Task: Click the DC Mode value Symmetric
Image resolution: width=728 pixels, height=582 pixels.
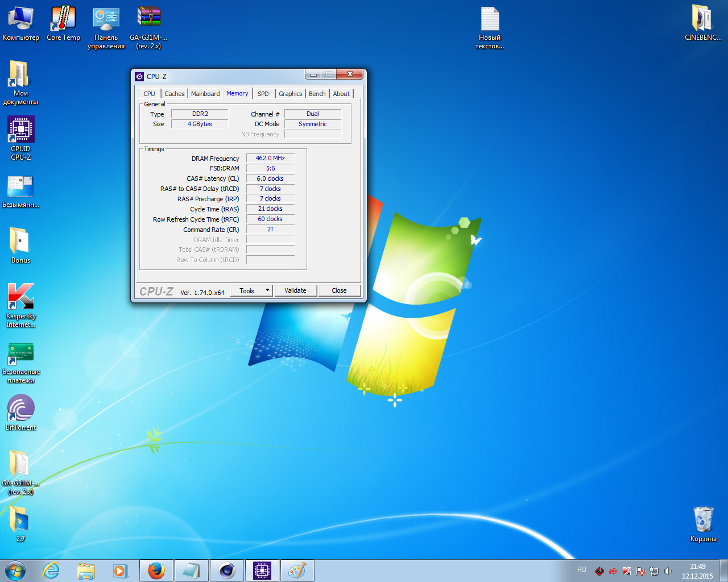Action: (313, 124)
